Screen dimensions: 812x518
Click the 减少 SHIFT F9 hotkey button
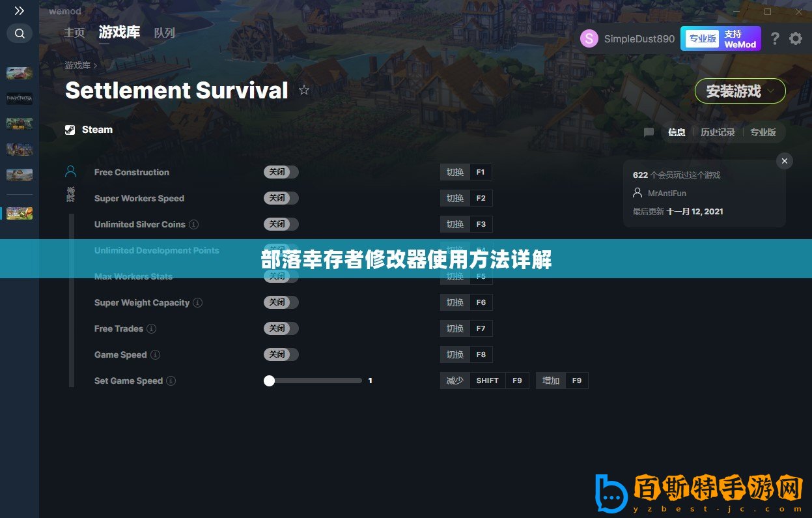click(x=484, y=381)
